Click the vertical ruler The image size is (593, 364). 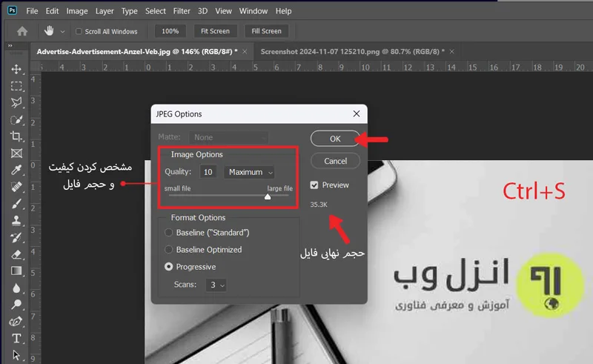tap(34, 217)
